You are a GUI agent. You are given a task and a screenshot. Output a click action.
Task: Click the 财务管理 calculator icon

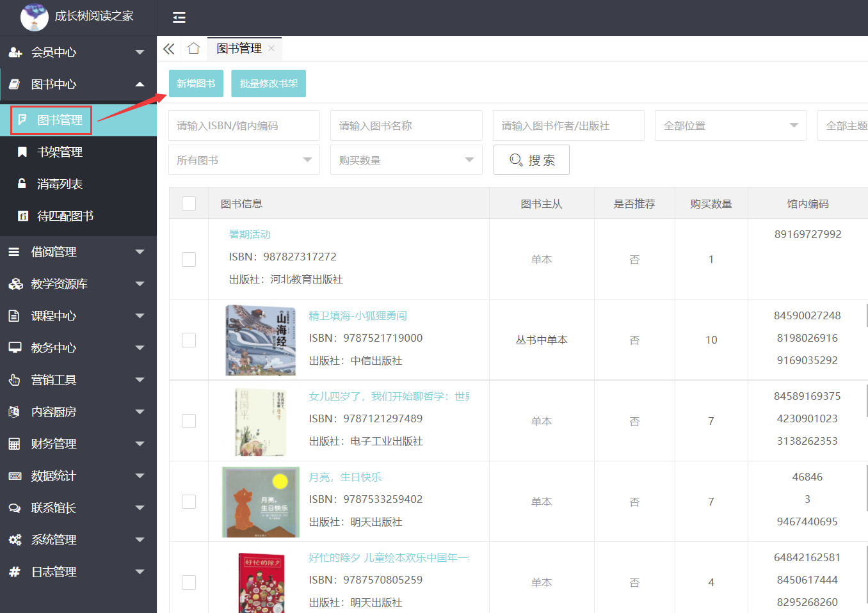[14, 443]
